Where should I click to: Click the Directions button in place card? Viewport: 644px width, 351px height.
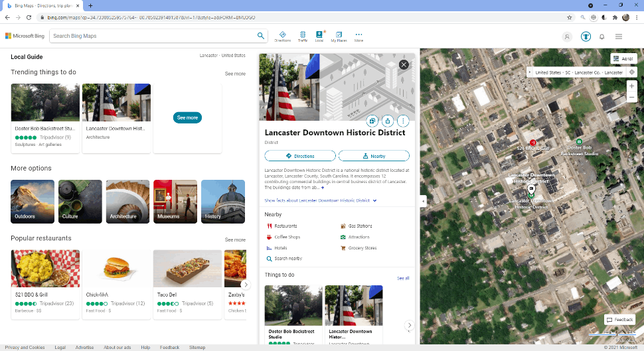coord(300,156)
